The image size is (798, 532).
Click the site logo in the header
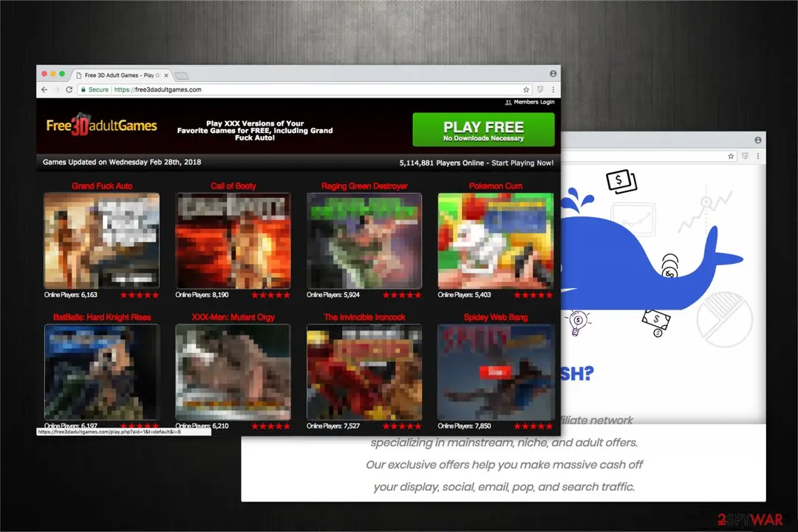click(102, 125)
